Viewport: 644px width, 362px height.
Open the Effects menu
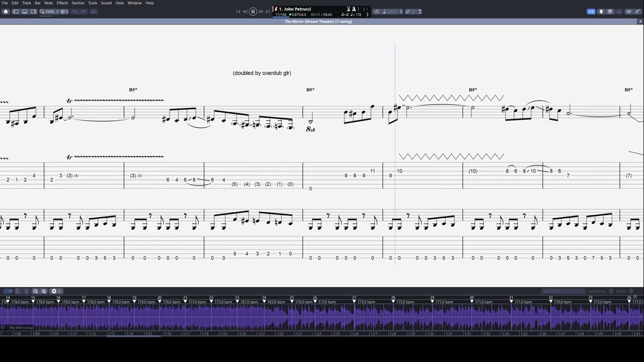coord(62,3)
